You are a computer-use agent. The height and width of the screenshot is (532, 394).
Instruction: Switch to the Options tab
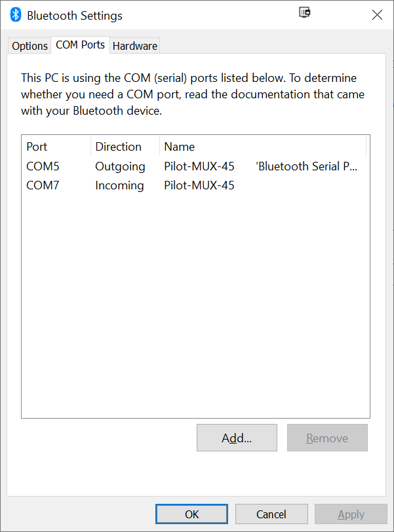(x=30, y=46)
